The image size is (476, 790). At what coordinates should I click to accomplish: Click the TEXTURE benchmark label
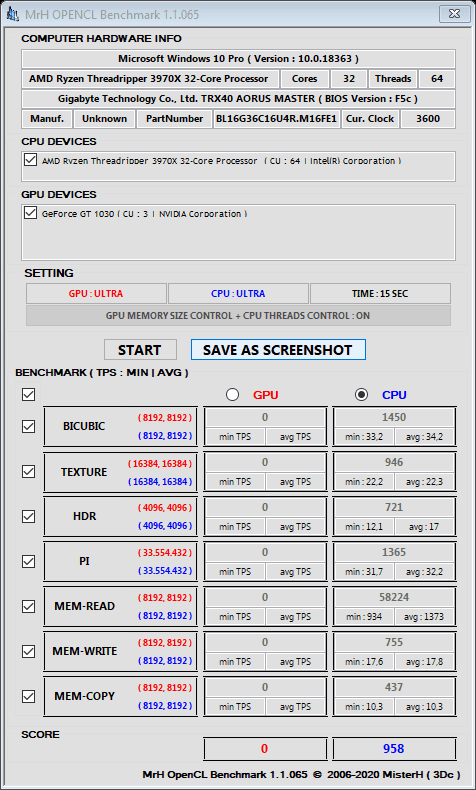click(84, 472)
